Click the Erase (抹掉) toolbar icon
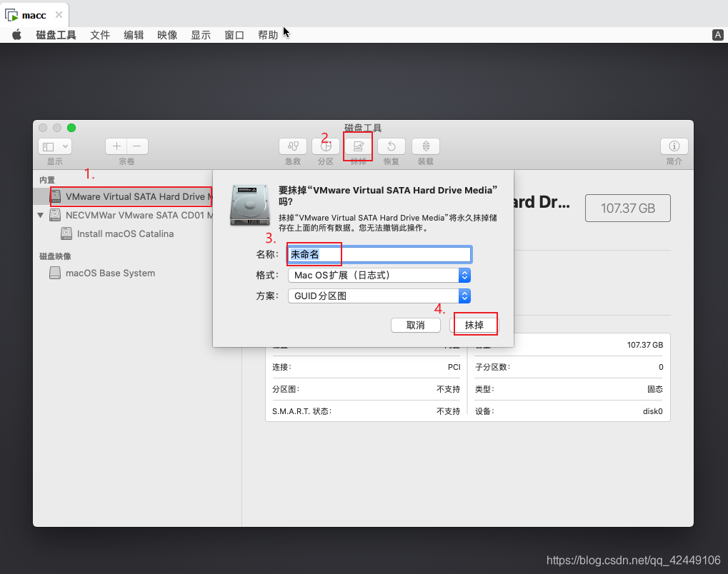The width and height of the screenshot is (728, 574). pyautogui.click(x=358, y=146)
